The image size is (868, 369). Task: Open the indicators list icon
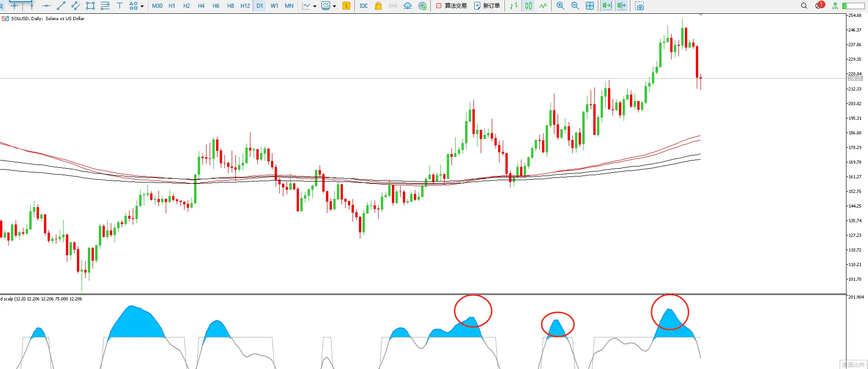point(325,6)
